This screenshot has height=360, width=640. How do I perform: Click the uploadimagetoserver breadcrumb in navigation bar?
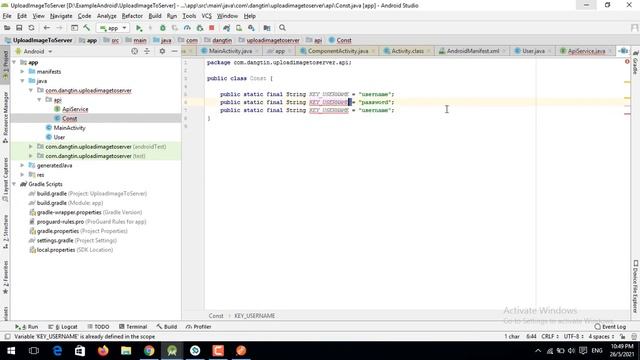pyautogui.click(x=273, y=40)
